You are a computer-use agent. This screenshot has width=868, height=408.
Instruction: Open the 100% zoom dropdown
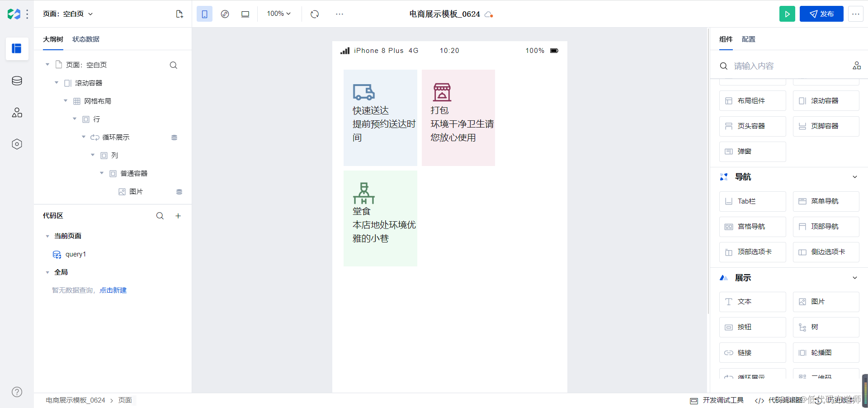278,14
